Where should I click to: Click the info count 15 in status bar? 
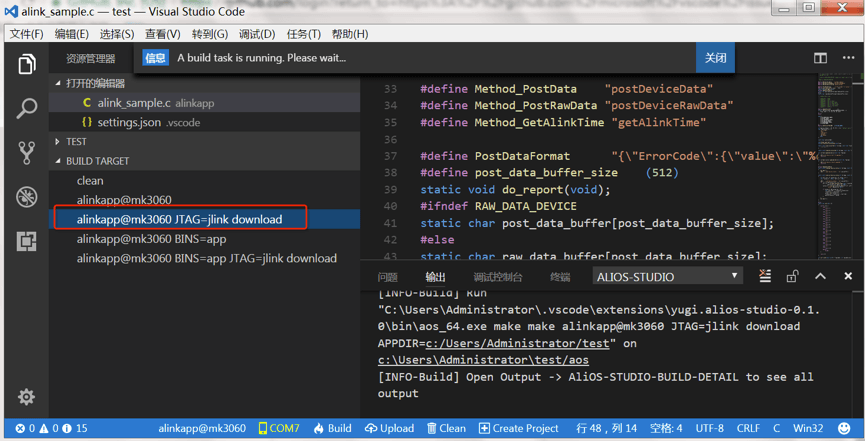[74, 428]
